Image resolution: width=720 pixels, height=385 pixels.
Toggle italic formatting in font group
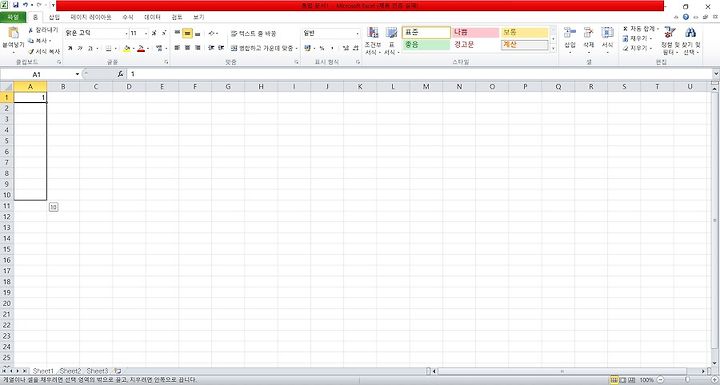80,48
